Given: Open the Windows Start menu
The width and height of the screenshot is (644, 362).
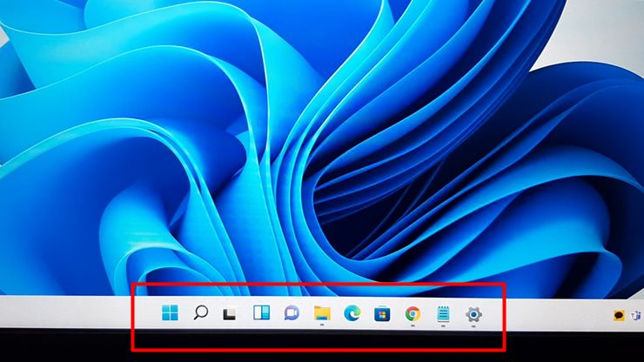Looking at the screenshot, I should [170, 313].
